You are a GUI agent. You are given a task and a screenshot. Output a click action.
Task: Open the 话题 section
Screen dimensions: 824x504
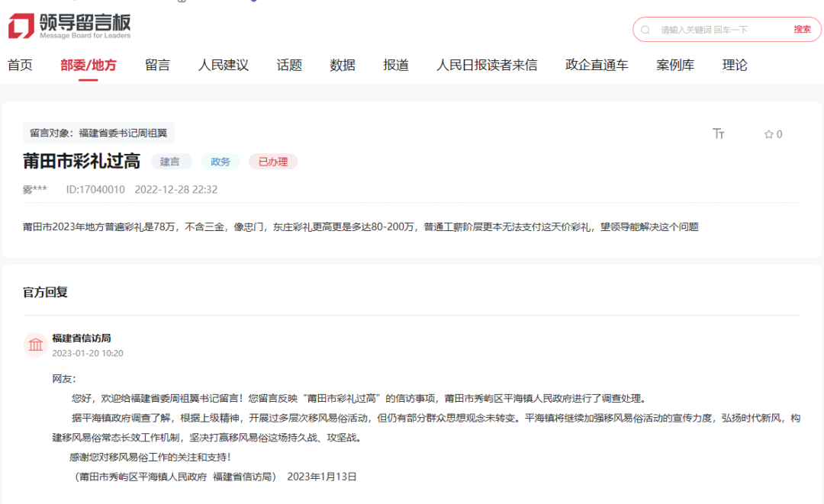[288, 65]
